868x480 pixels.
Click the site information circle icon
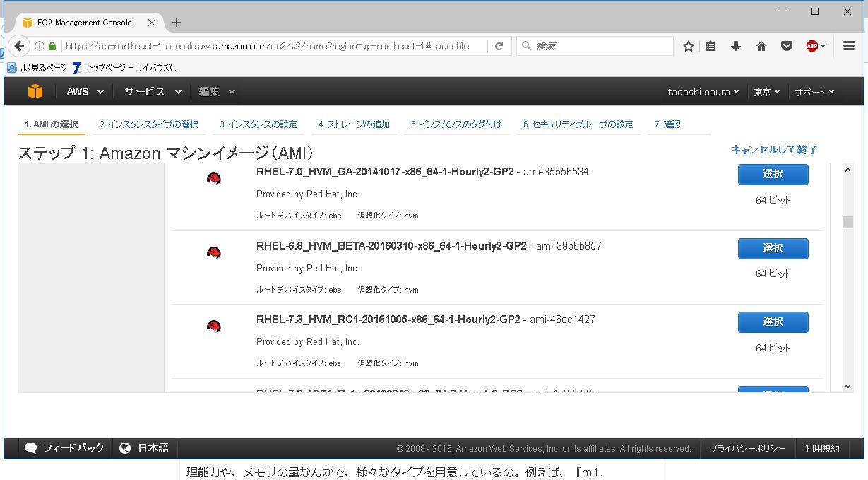(40, 46)
